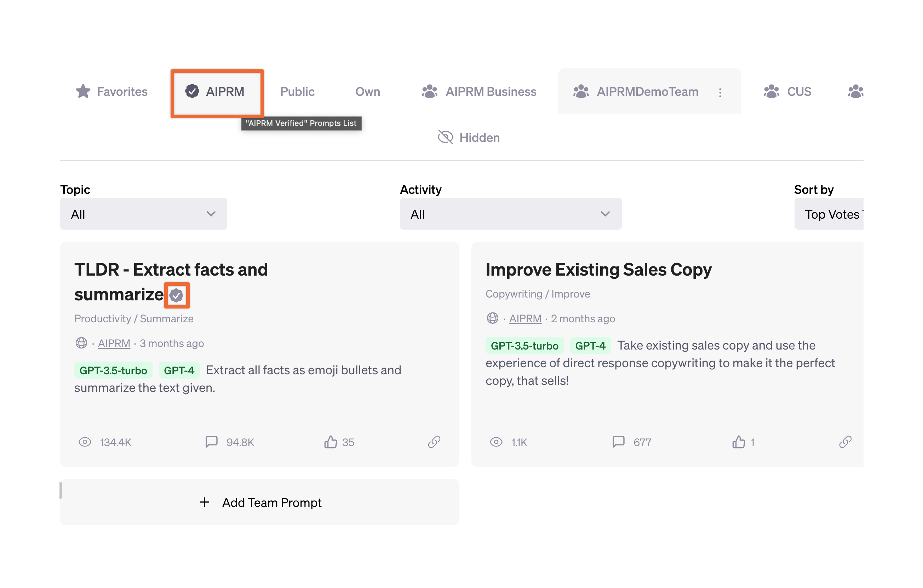This screenshot has width=923, height=588.
Task: Click the verified checkmark on TLDR prompt
Action: (x=178, y=295)
